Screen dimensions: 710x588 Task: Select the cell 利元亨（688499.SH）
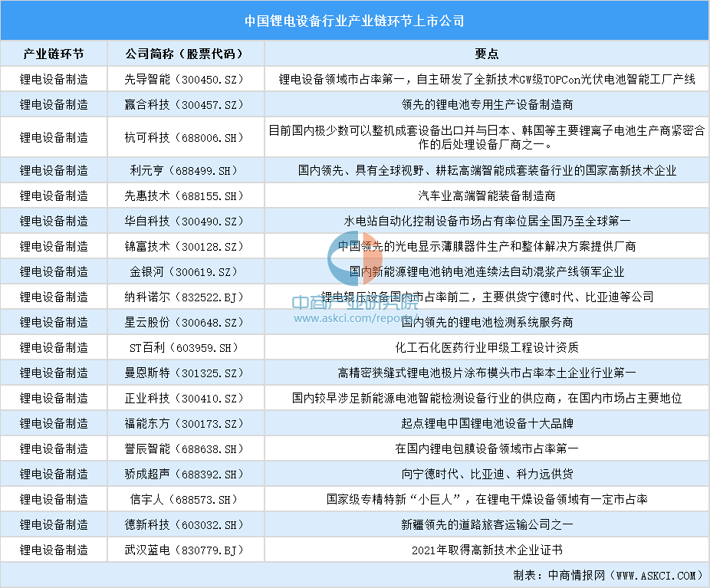pyautogui.click(x=186, y=171)
